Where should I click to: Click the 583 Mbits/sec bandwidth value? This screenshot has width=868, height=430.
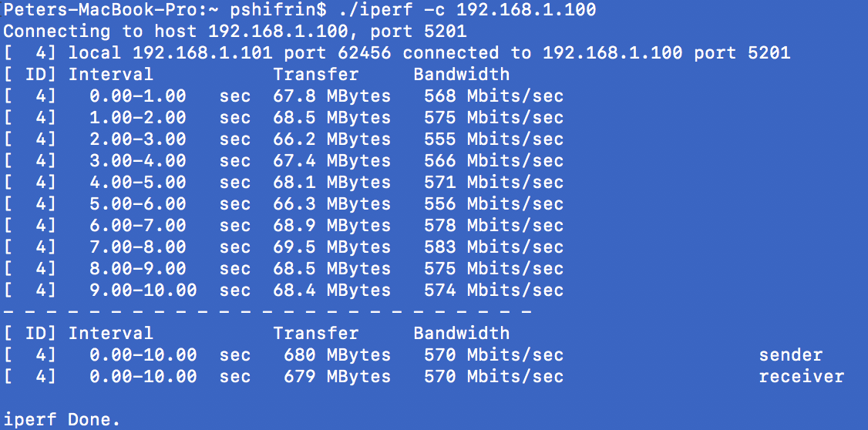(x=494, y=247)
